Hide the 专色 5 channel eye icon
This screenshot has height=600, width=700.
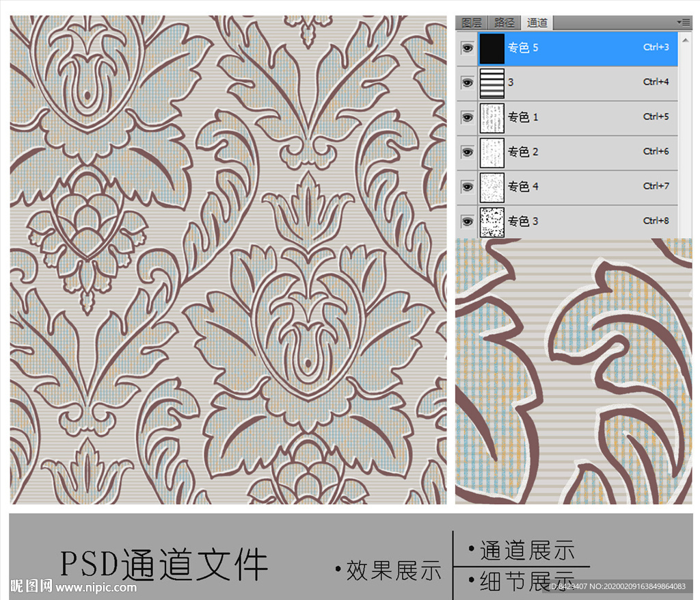point(467,49)
